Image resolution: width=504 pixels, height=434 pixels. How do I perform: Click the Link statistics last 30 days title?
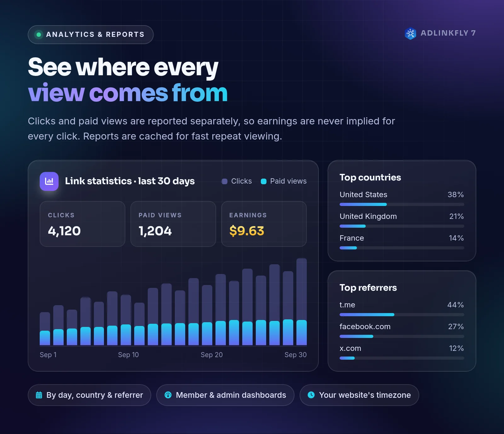coord(130,181)
